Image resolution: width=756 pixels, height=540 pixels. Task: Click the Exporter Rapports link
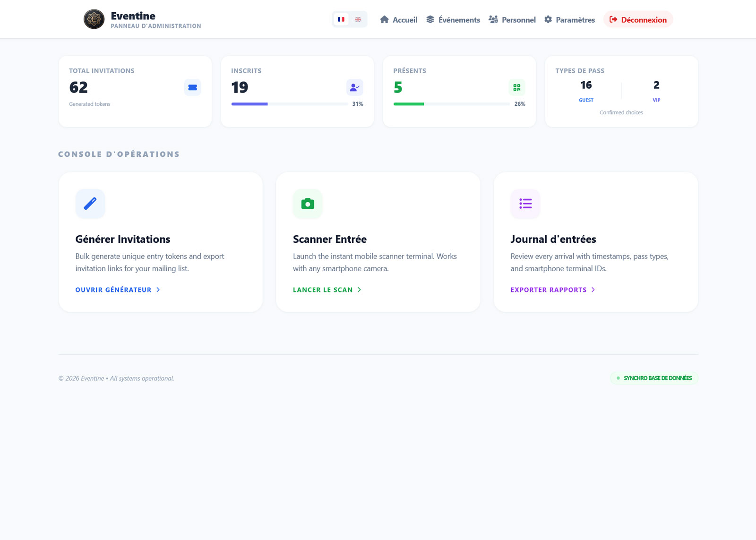(553, 290)
